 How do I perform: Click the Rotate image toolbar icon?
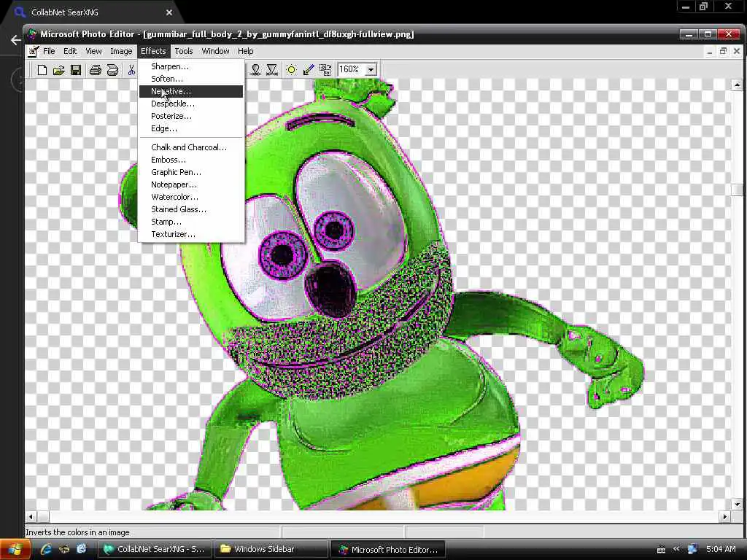325,70
